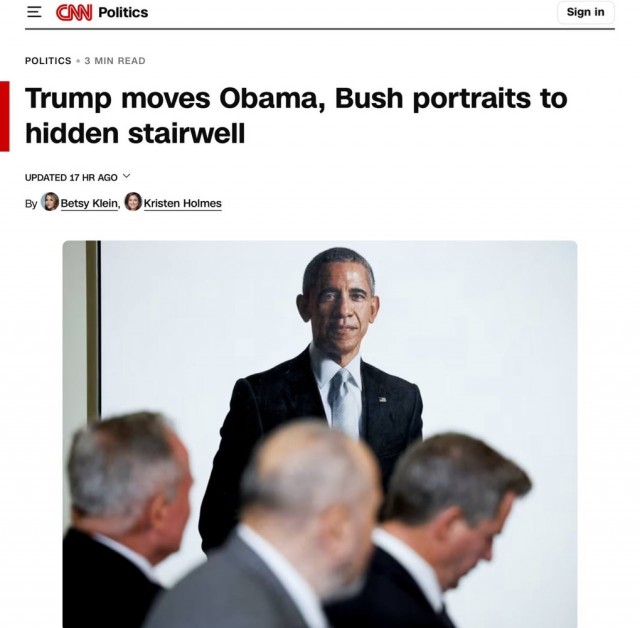
Task: Click the red CNN logo
Action: click(74, 12)
